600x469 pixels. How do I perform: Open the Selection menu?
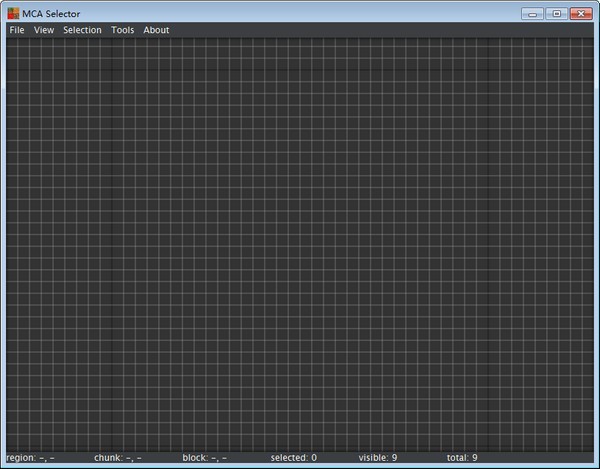click(82, 30)
